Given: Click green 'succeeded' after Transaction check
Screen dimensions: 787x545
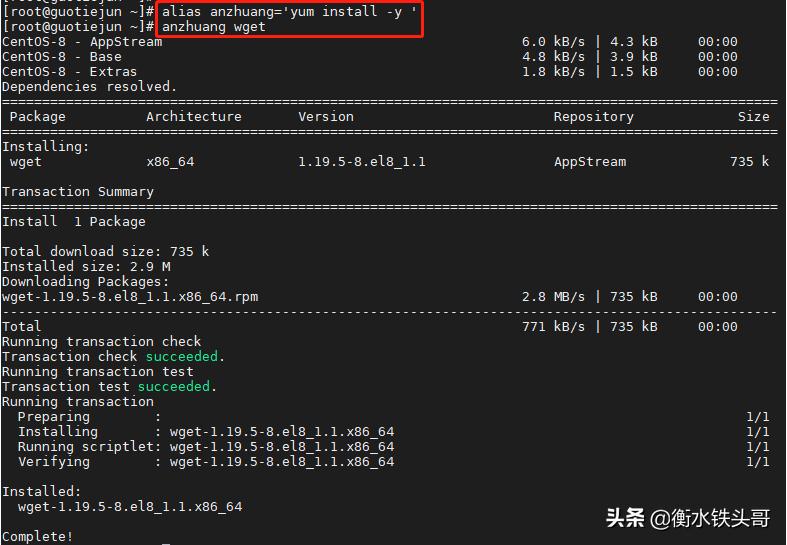Looking at the screenshot, I should [182, 357].
